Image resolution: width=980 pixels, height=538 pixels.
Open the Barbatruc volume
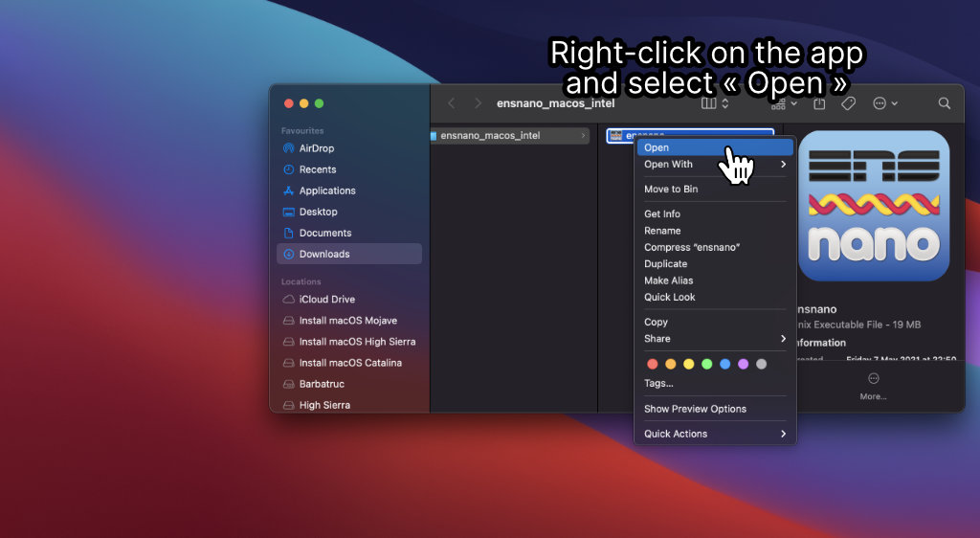[348, 384]
